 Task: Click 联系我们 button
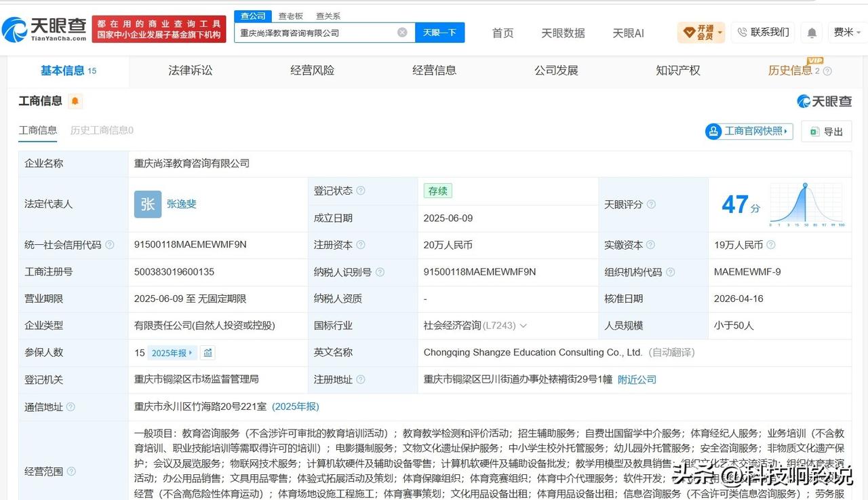pos(762,32)
